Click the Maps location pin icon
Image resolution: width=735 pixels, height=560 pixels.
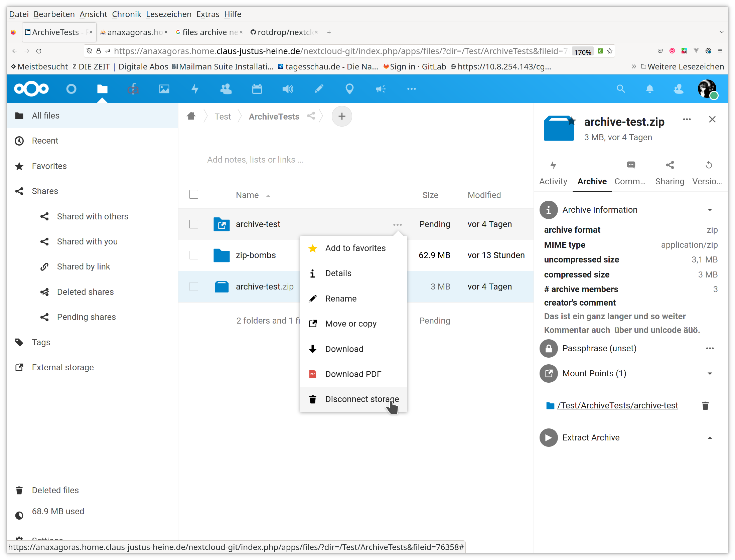pyautogui.click(x=349, y=89)
